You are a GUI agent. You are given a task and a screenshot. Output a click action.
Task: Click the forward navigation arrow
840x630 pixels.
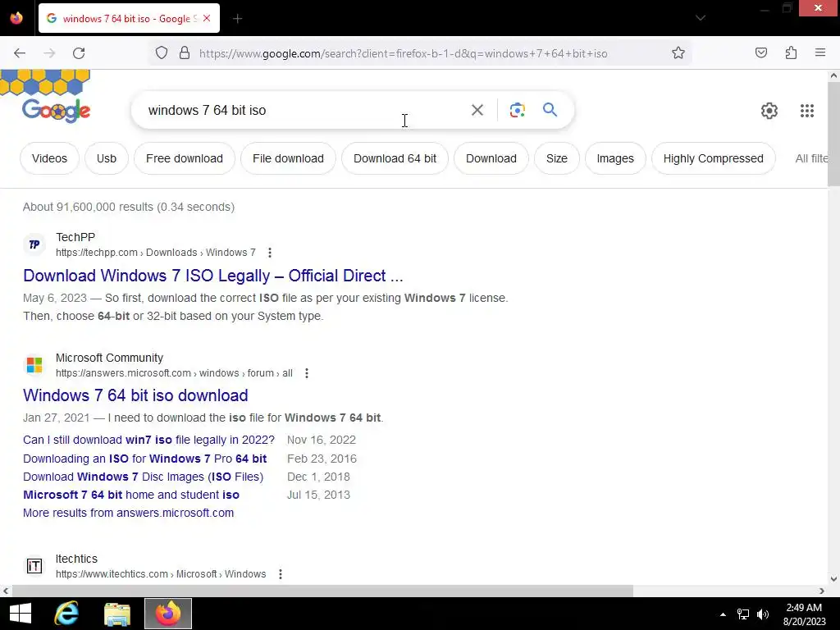tap(49, 53)
